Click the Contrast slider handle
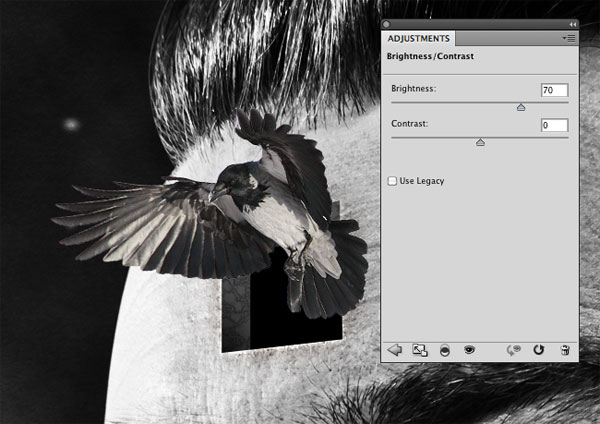Screen dimensions: 600x424 (x=480, y=142)
